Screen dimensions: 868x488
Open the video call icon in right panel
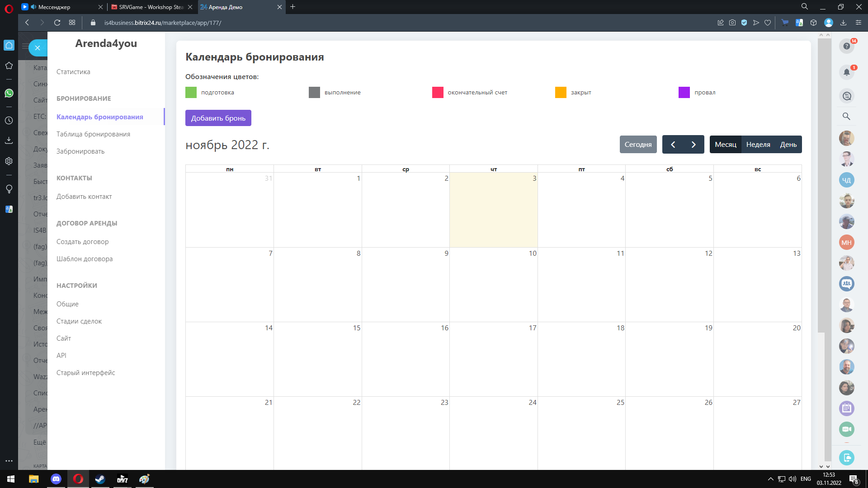[x=846, y=429]
